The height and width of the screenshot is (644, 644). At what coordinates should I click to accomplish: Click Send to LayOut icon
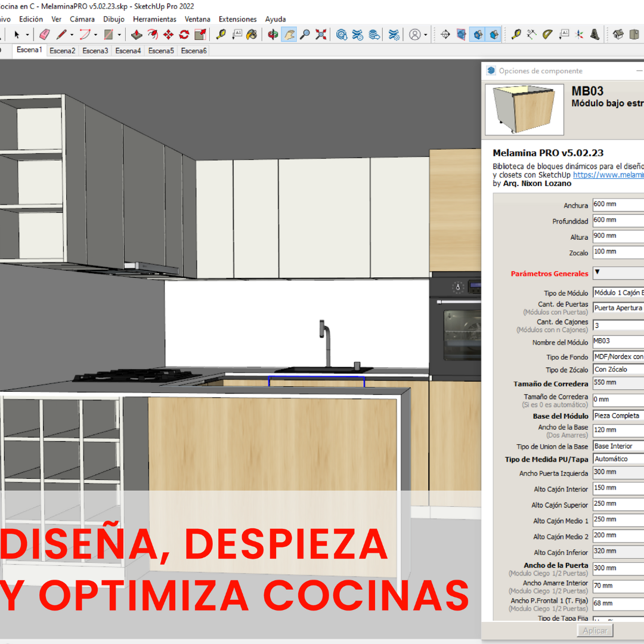click(x=374, y=35)
